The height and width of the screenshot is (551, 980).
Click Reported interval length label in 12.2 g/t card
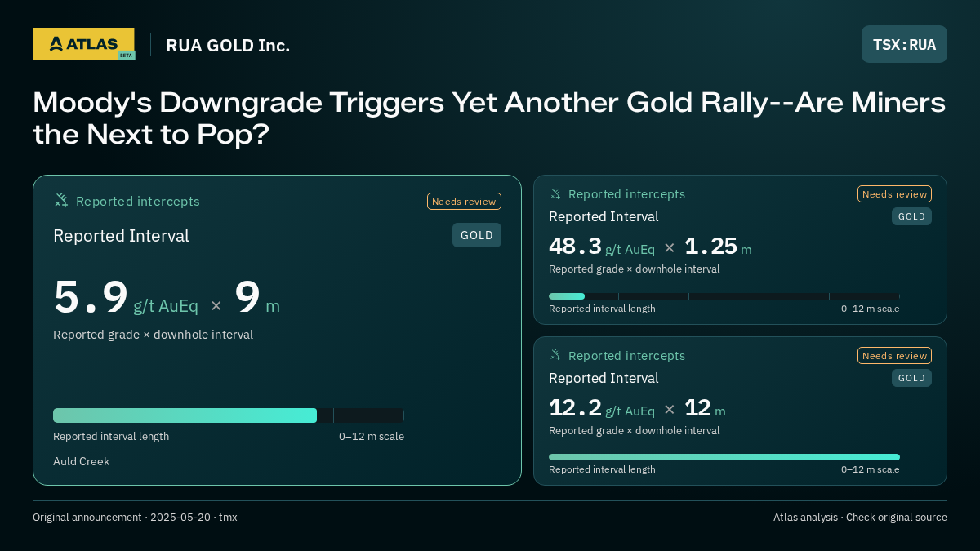click(602, 469)
